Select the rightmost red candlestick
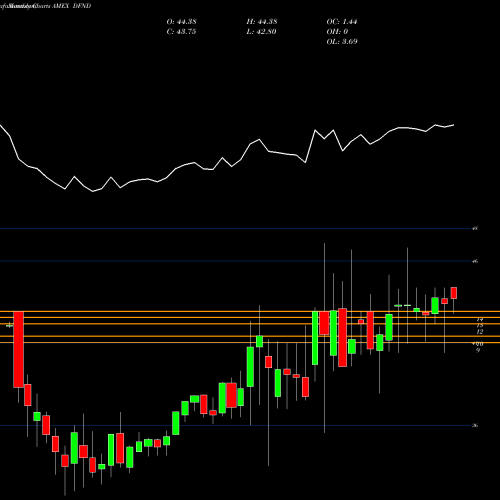Image resolution: width=500 pixels, height=500 pixels. pyautogui.click(x=454, y=293)
